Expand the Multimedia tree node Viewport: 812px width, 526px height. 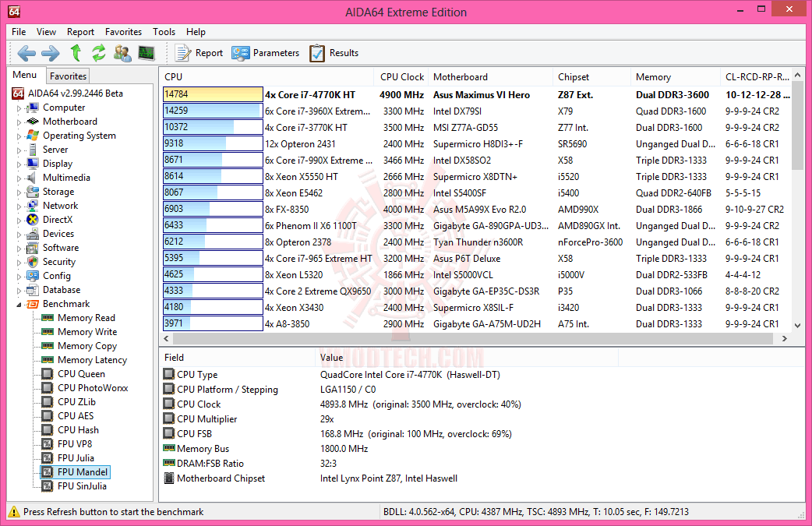tap(19, 178)
